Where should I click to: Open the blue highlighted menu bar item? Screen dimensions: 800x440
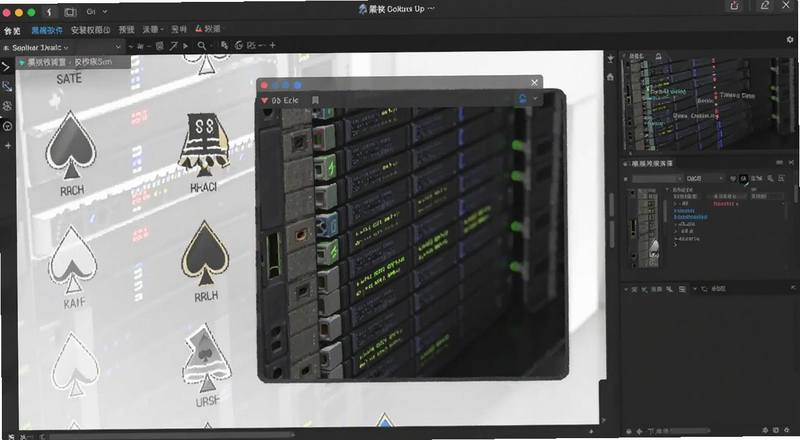pos(46,30)
